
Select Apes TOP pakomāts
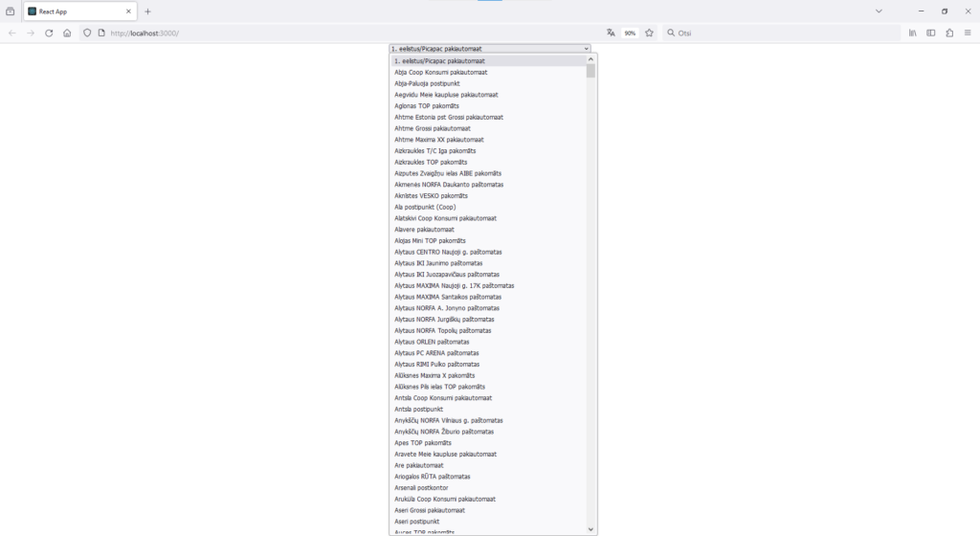[488, 443]
